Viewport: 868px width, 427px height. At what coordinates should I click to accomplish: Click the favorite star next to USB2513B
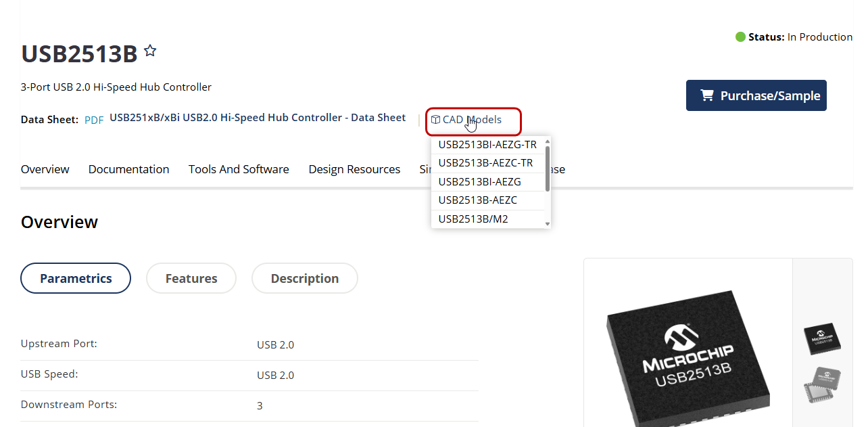(150, 51)
